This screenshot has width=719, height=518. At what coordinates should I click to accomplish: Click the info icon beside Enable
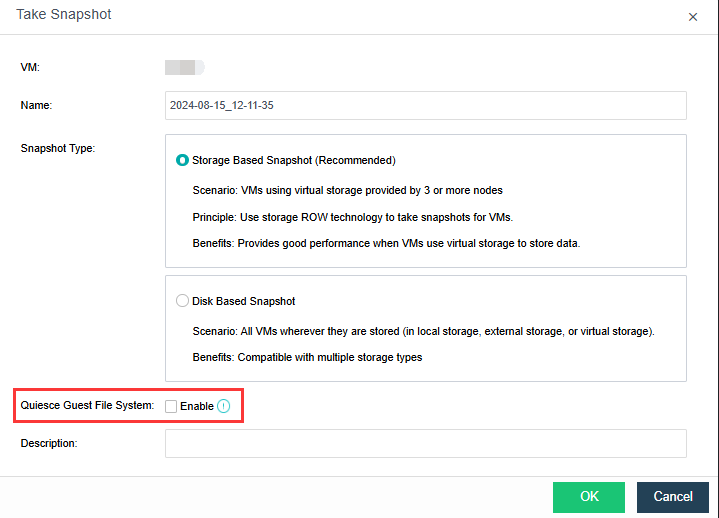pos(224,406)
